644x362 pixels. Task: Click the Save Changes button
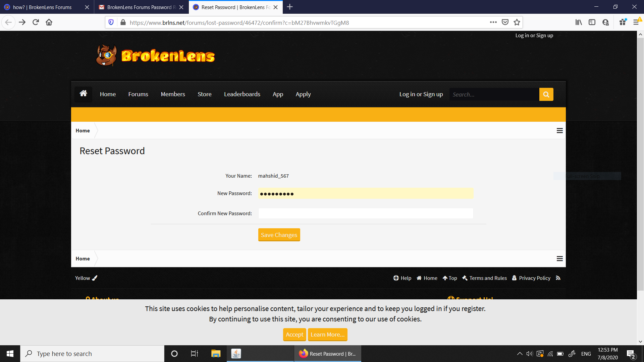[x=279, y=235]
